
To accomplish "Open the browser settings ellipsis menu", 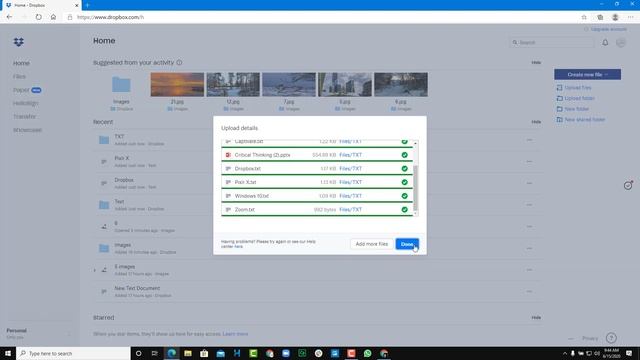I will click(631, 17).
